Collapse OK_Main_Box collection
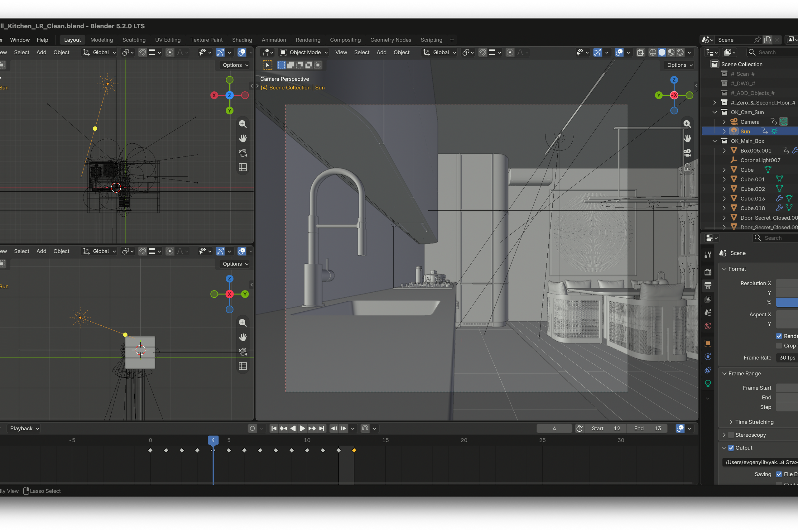This screenshot has height=532, width=798. [x=714, y=141]
